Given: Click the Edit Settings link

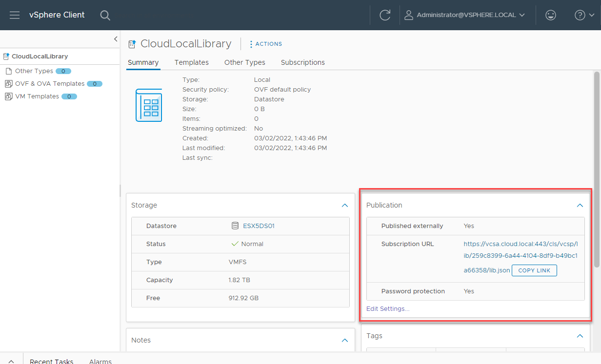Looking at the screenshot, I should (388, 309).
